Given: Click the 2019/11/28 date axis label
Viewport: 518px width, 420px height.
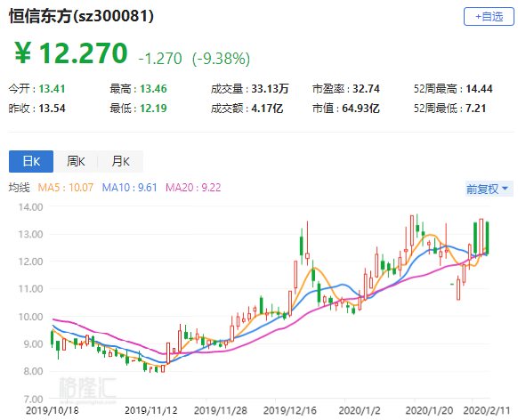Looking at the screenshot, I should click(x=221, y=410).
